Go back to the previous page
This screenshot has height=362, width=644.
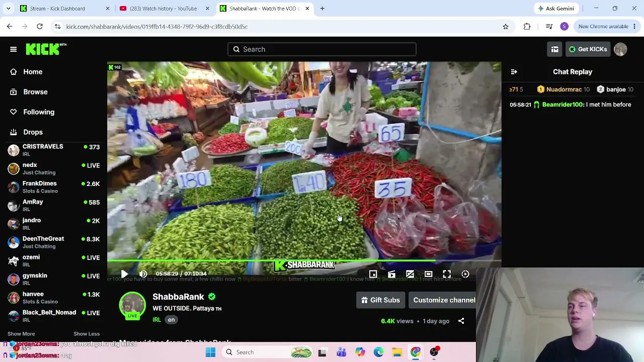coord(10,27)
